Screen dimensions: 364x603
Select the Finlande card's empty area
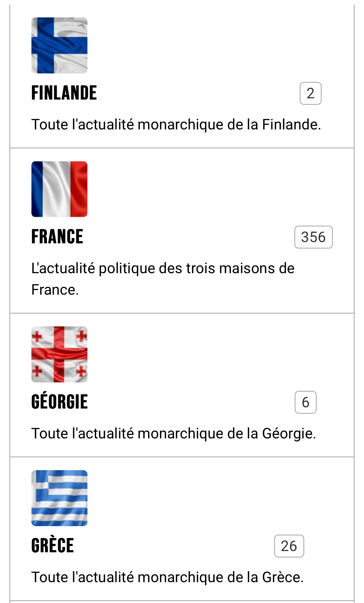(218, 47)
